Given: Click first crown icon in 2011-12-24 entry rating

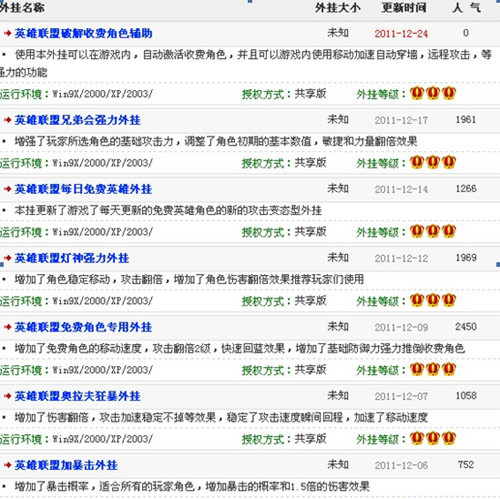Looking at the screenshot, I should pos(417,93).
